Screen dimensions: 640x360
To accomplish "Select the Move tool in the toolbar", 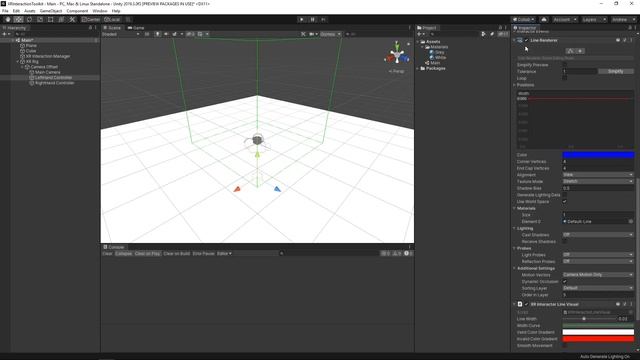I will [x=18, y=20].
